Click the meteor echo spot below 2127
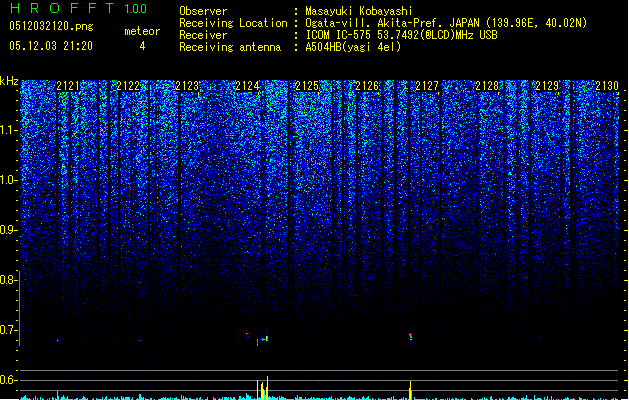629x400 pixels. pyautogui.click(x=410, y=336)
